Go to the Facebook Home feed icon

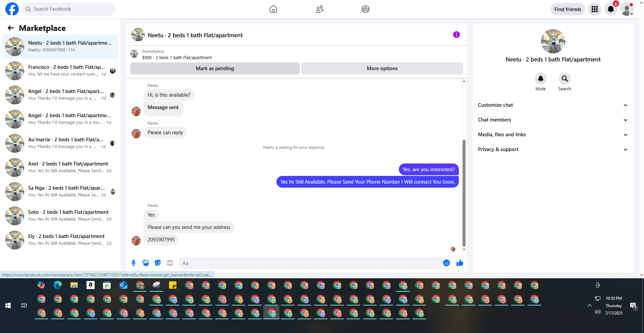click(273, 9)
